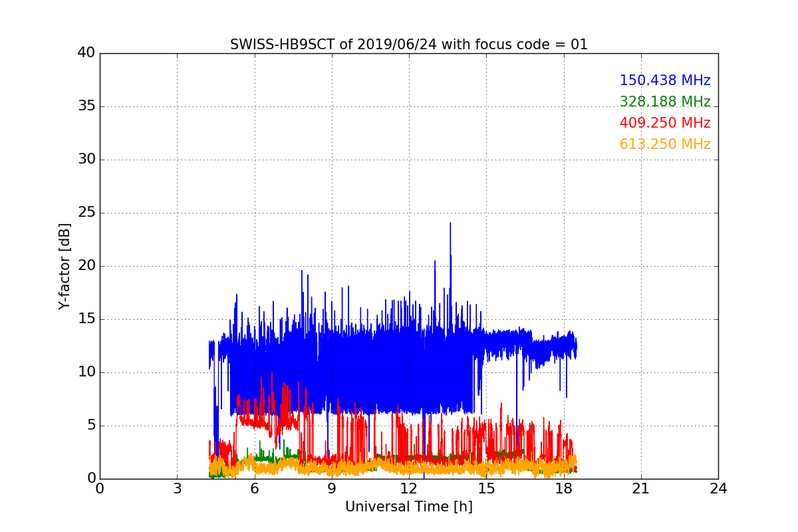This screenshot has width=798, height=532.
Task: Select the 328.188 MHz legend label
Action: pyautogui.click(x=665, y=102)
